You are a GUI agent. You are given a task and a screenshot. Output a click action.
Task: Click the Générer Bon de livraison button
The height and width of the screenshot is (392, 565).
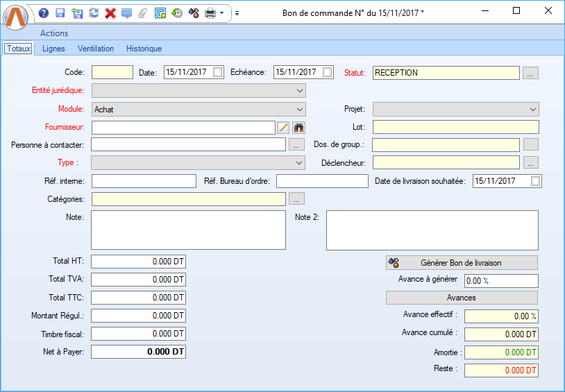coord(462,263)
